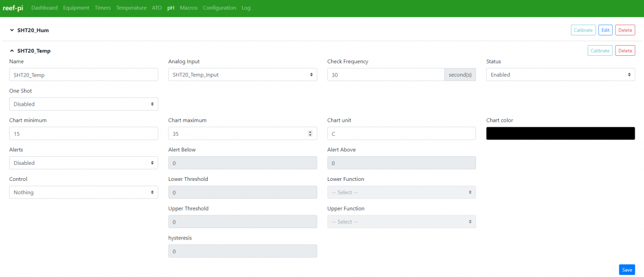Calibrate the SHT20_Hum probe
Viewport: 644px width, 277px height.
(583, 30)
